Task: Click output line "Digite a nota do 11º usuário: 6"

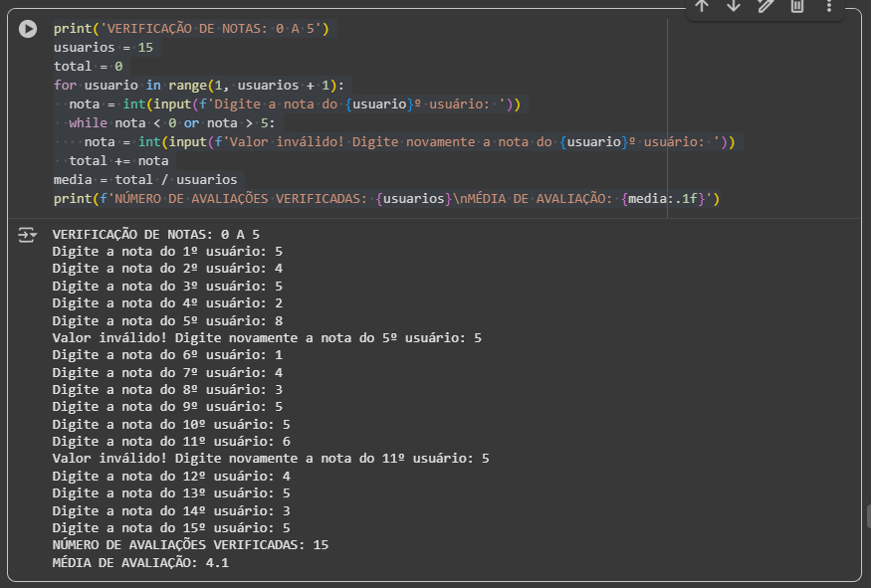Action: [171, 442]
